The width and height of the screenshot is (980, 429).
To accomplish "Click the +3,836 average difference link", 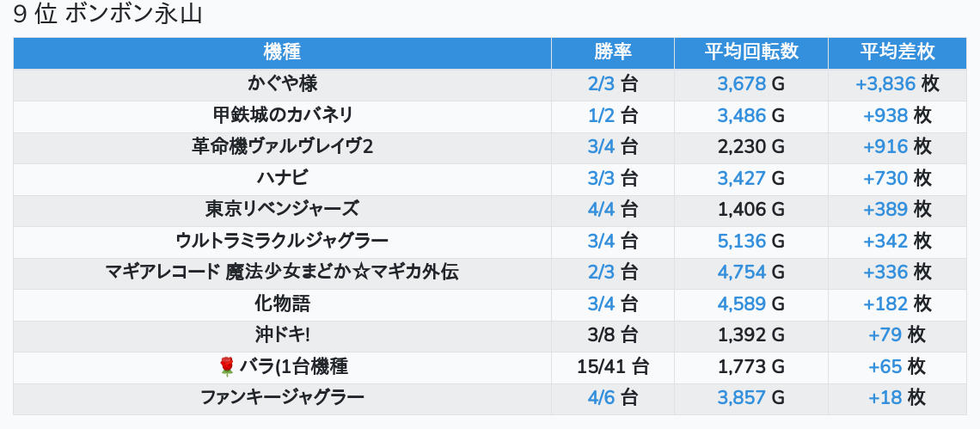I will [x=885, y=84].
